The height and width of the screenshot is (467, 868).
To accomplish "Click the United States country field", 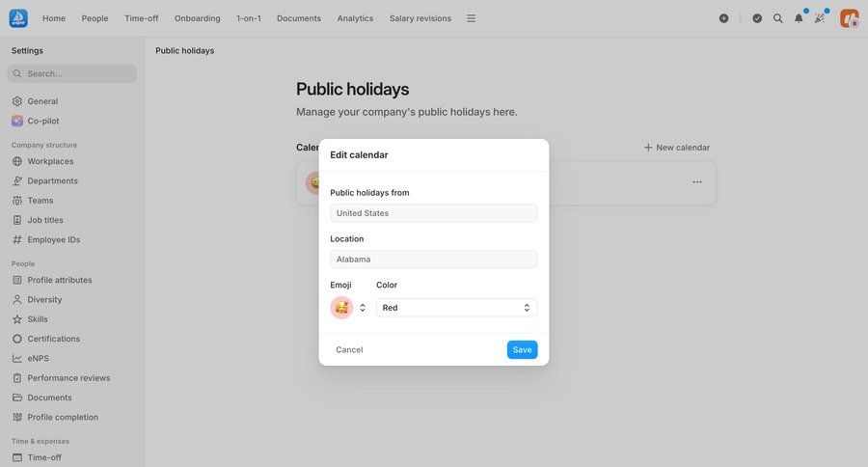I will pyautogui.click(x=433, y=213).
